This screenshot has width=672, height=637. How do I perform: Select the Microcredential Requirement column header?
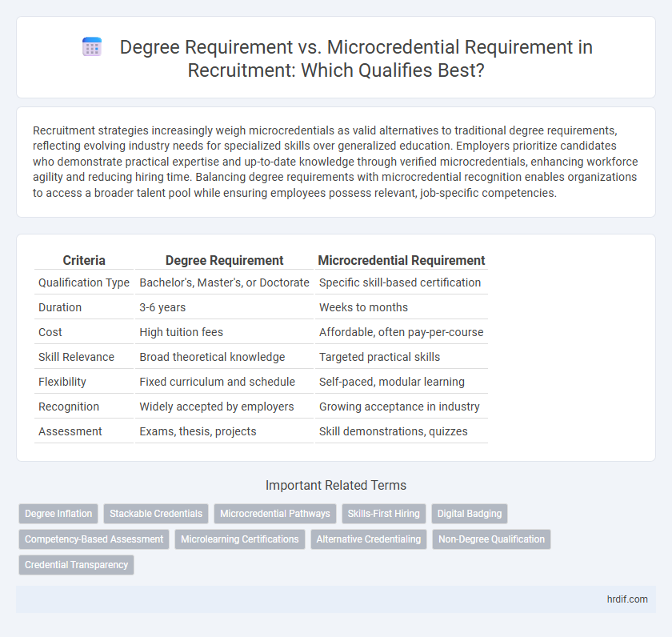402,260
